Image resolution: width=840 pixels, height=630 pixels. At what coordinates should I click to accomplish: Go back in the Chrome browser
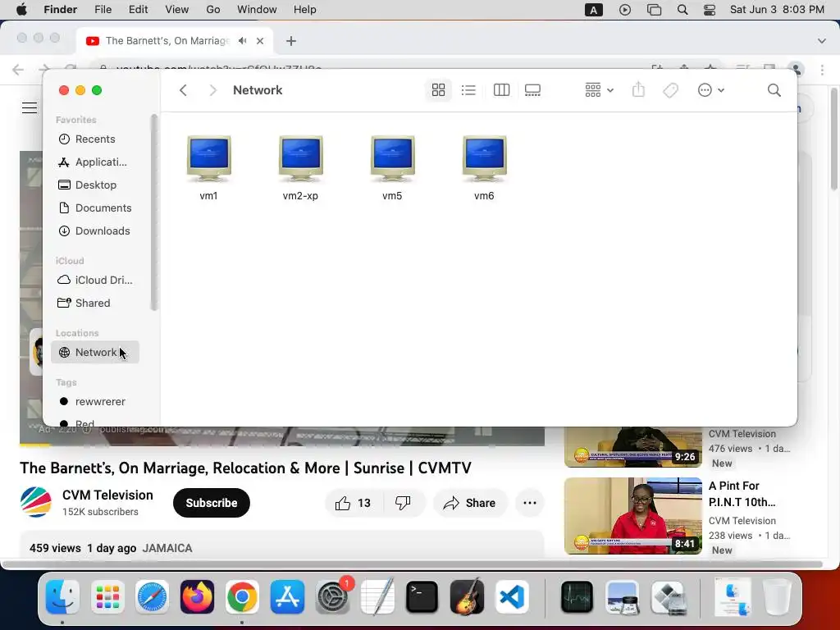coord(18,70)
